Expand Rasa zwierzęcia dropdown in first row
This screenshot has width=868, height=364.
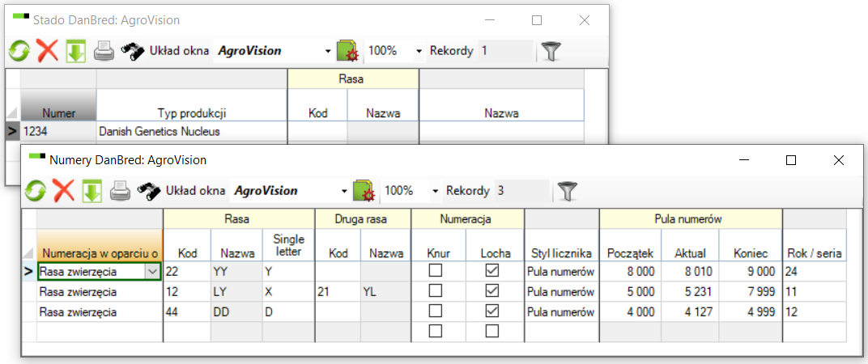[x=151, y=271]
